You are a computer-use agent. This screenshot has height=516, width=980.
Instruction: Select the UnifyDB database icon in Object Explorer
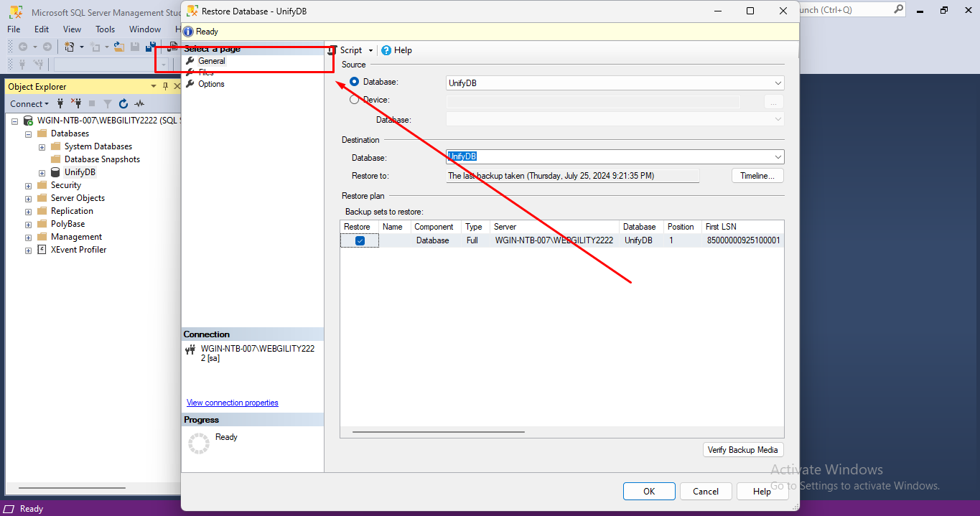(55, 172)
